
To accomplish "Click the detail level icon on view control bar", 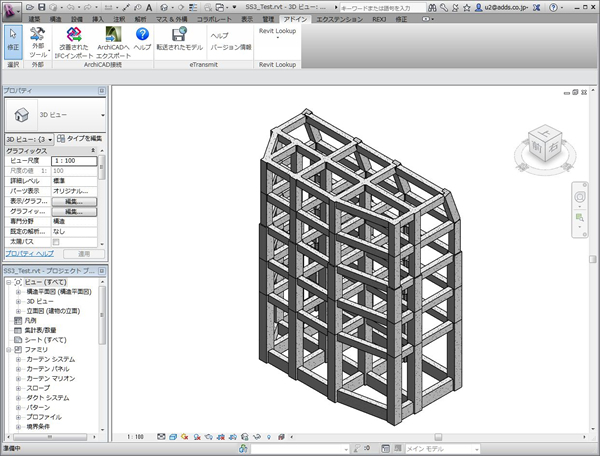I will [161, 436].
